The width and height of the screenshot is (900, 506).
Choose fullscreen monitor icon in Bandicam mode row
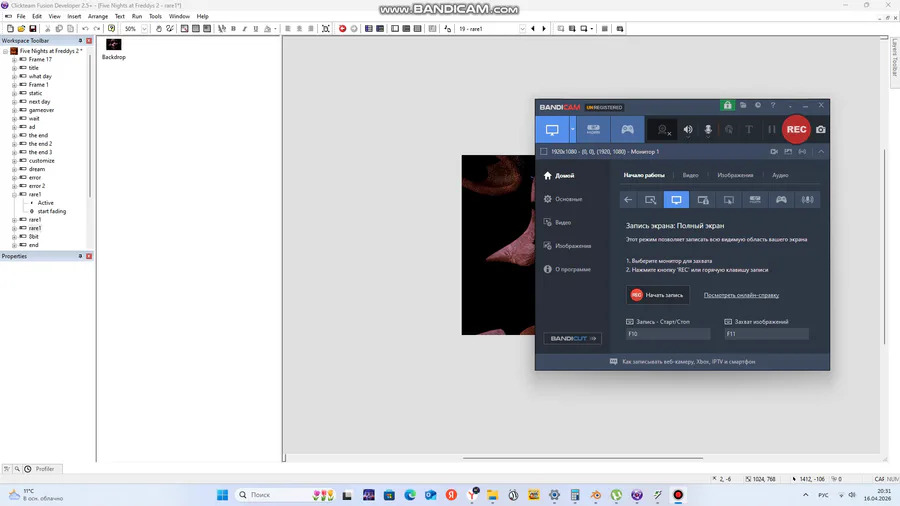pyautogui.click(x=676, y=200)
